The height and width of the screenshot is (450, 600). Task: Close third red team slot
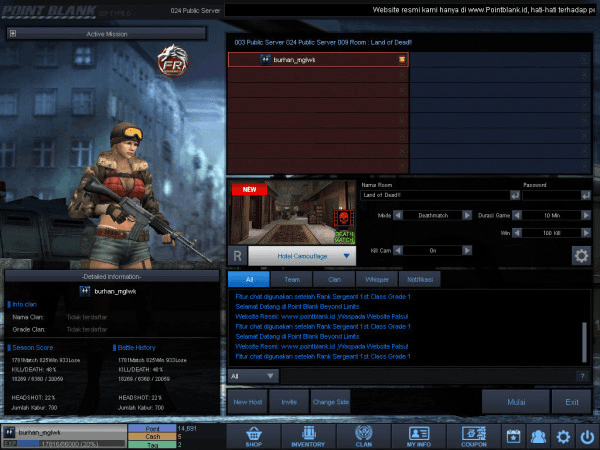point(402,90)
